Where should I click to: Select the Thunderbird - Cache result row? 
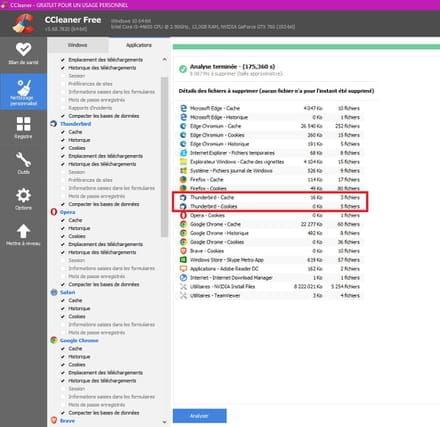pyautogui.click(x=270, y=197)
